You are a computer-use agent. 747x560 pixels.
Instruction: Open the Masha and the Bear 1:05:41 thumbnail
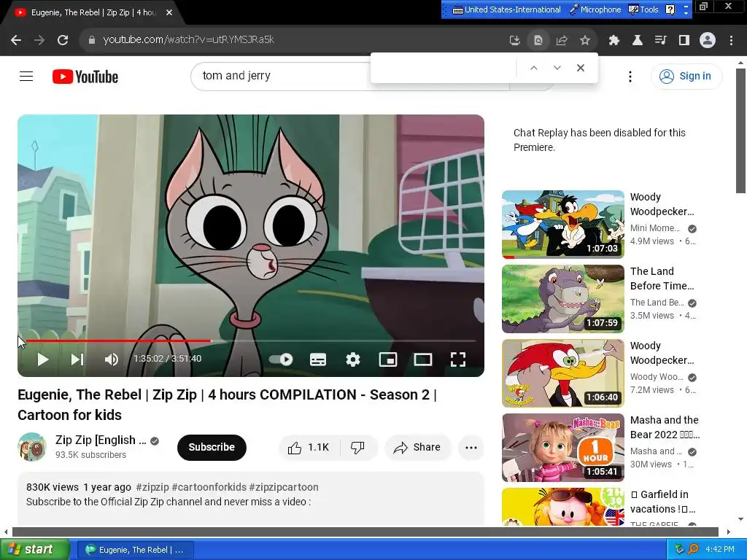point(563,447)
